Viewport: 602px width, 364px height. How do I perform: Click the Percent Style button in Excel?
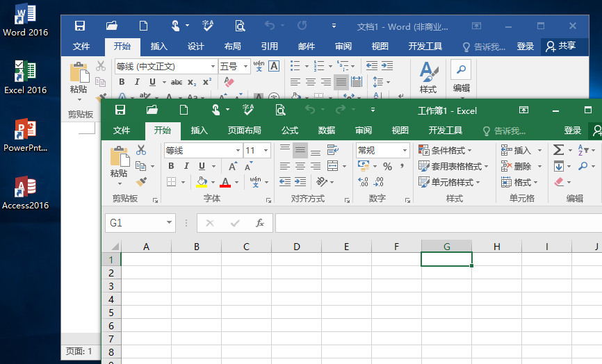coord(387,167)
